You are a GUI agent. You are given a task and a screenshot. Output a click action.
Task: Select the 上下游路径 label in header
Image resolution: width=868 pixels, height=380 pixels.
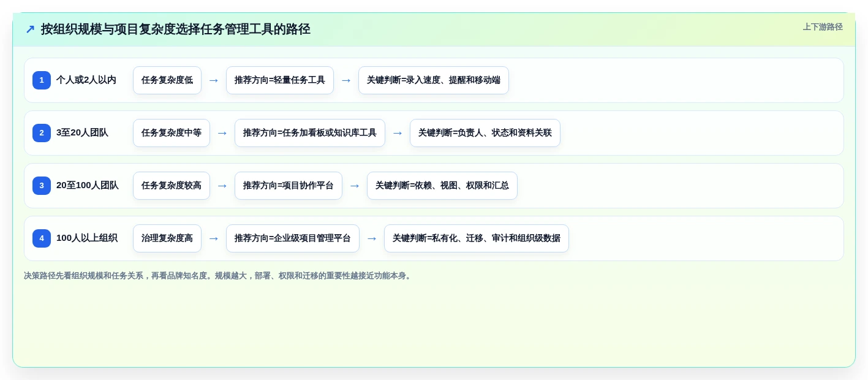point(823,27)
